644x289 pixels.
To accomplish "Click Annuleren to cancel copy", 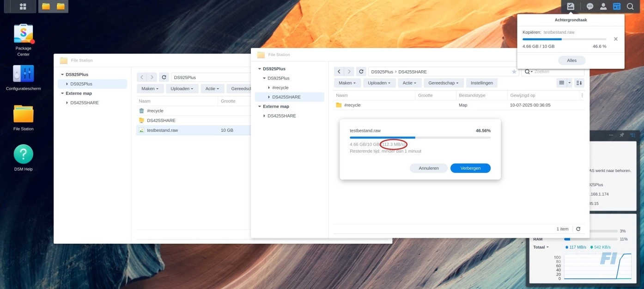I will [x=429, y=168].
